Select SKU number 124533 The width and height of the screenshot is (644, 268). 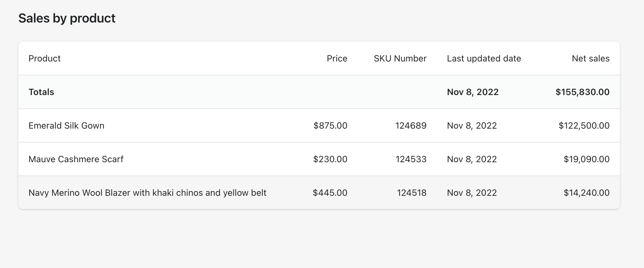tap(411, 159)
